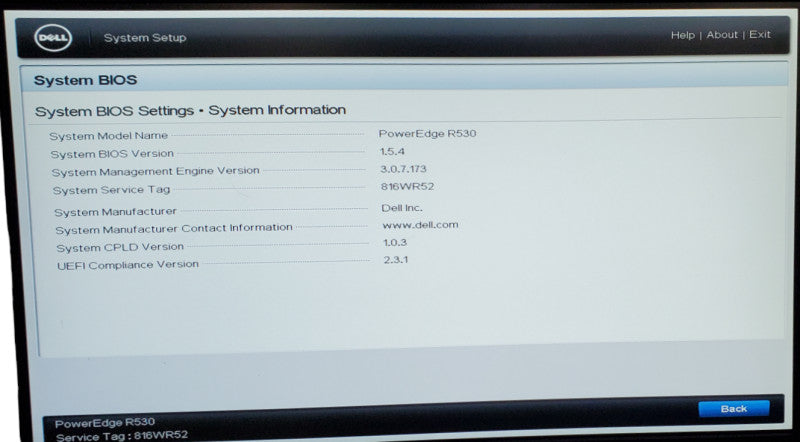Open the About link
This screenshot has height=442, width=800.
pyautogui.click(x=722, y=35)
